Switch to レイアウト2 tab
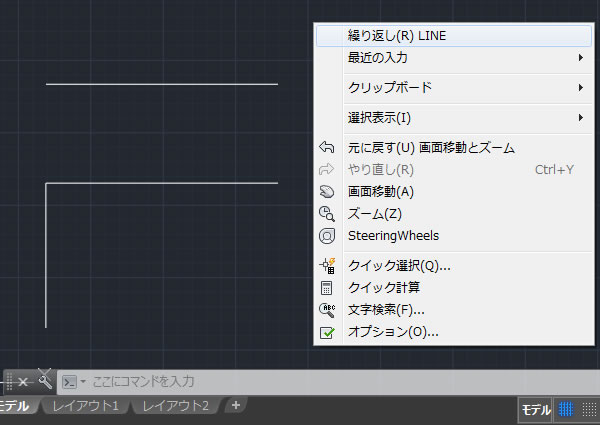Image resolution: width=600 pixels, height=425 pixels. pos(176,406)
